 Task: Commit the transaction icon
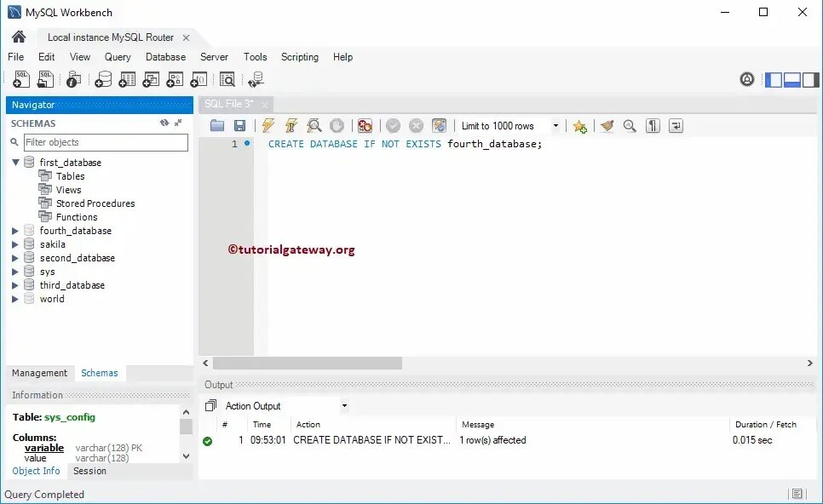[393, 125]
